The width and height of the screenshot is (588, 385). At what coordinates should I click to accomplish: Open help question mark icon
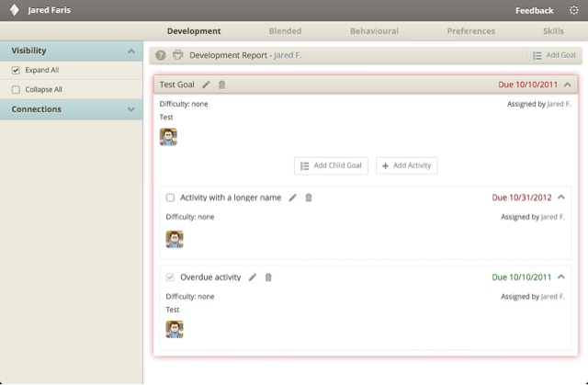(161, 55)
